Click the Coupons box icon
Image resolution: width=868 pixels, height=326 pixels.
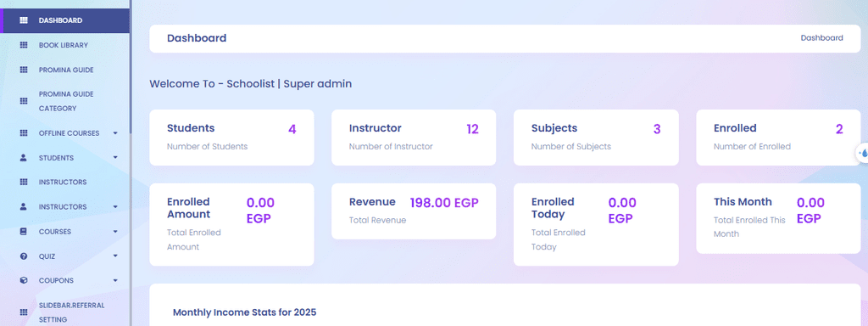click(23, 280)
